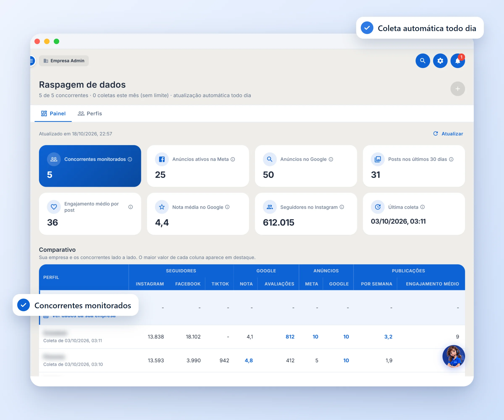504x420 pixels.
Task: Toggle the sidebar menu button
Action: click(32, 61)
